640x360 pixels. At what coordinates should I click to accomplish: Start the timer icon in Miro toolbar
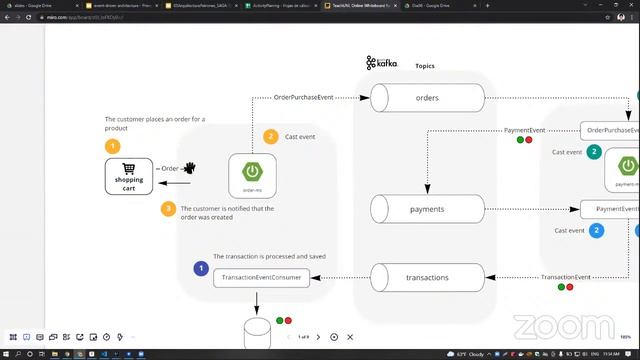coord(107,337)
